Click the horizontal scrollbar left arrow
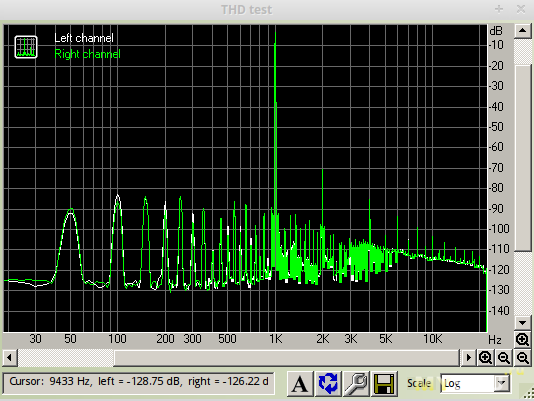The width and height of the screenshot is (534, 401). point(10,358)
